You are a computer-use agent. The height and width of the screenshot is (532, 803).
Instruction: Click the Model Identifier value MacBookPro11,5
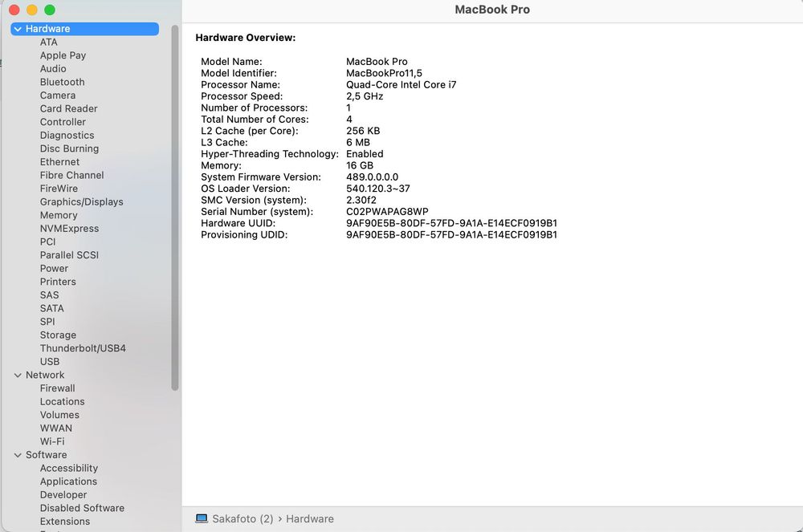pyautogui.click(x=384, y=73)
